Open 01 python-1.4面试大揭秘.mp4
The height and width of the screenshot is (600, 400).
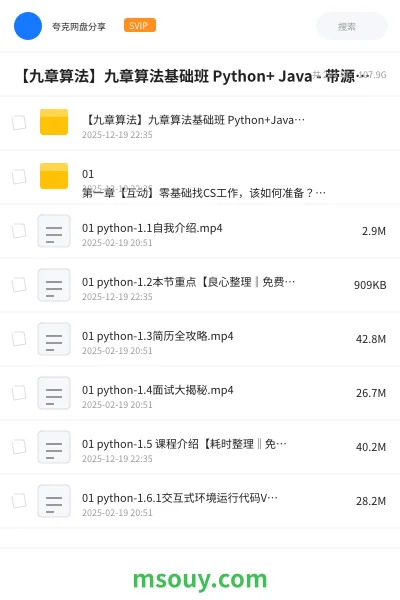click(157, 390)
